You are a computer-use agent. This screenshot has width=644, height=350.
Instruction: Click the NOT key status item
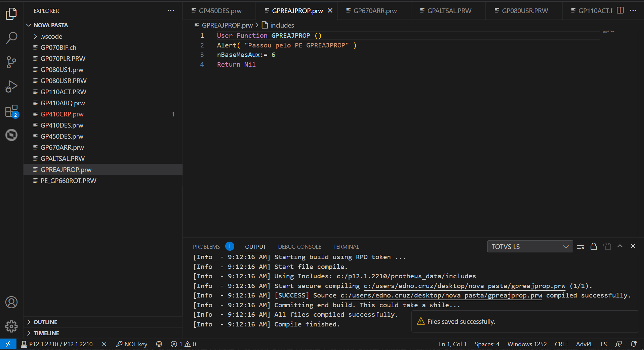[x=132, y=344]
